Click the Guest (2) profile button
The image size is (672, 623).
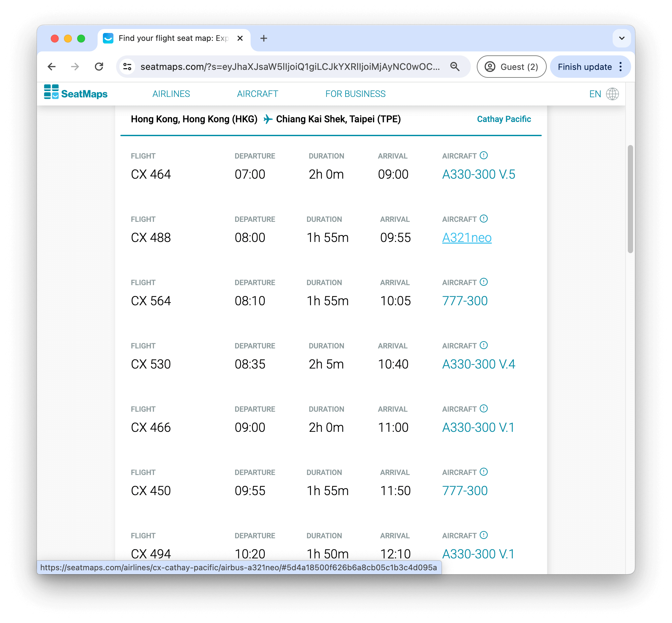pyautogui.click(x=511, y=67)
